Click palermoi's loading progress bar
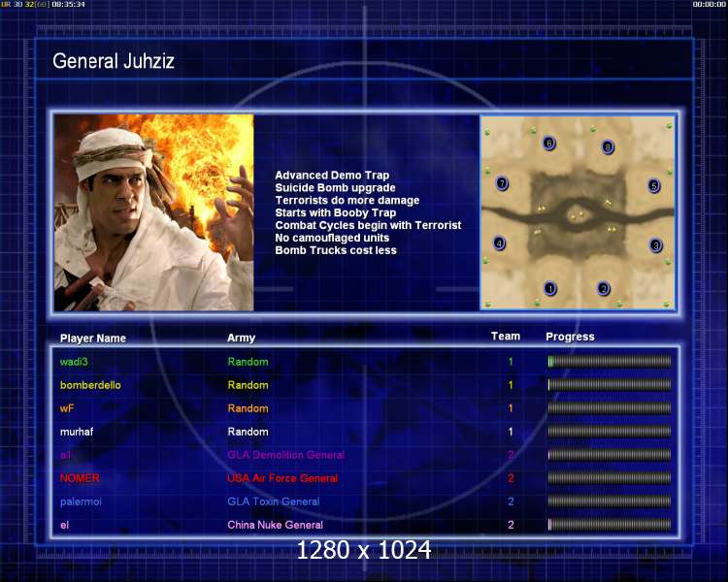Viewport: 728px width, 582px height. [610, 501]
